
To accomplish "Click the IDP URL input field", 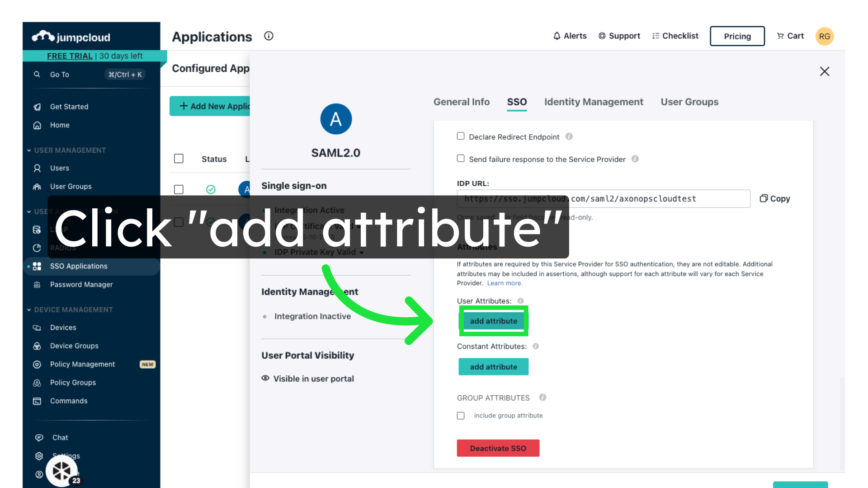I will coord(603,199).
